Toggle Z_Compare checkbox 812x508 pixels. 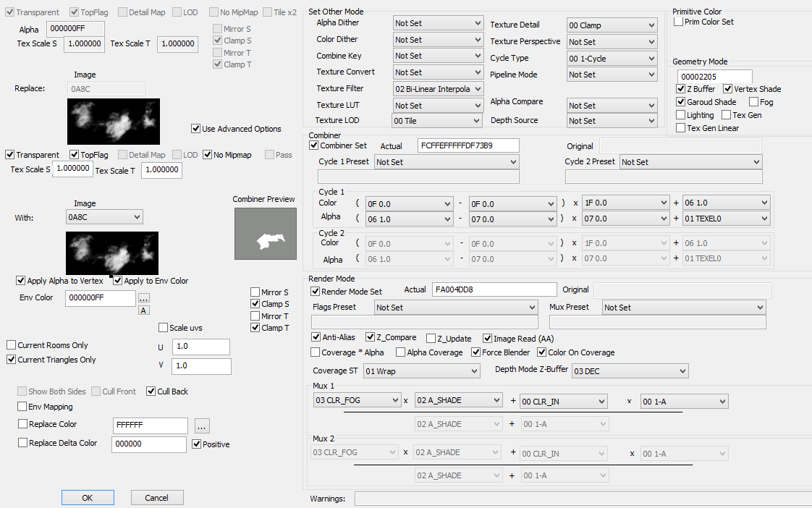[x=371, y=336]
